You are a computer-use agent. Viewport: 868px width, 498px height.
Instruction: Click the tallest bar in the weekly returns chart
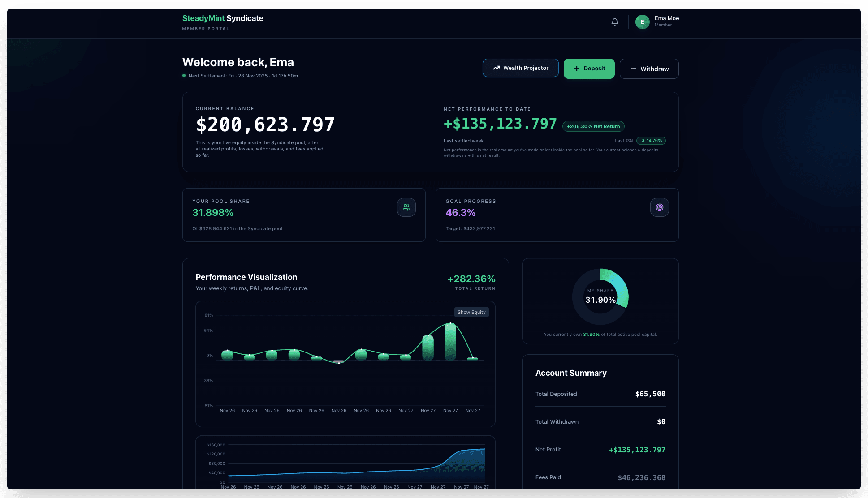450,340
